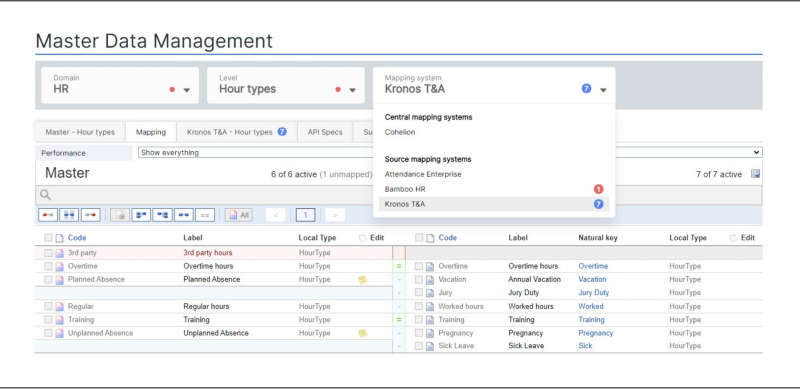Open the Overtime natural key link
This screenshot has height=389, width=800.
tap(593, 266)
